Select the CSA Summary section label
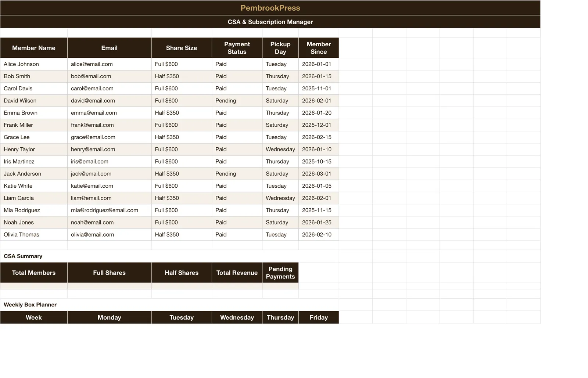 (x=23, y=256)
